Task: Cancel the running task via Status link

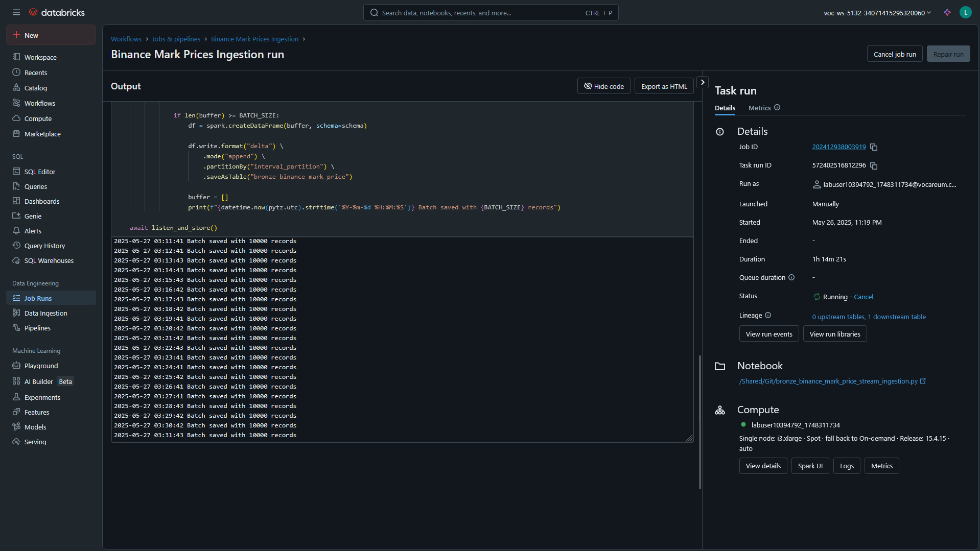Action: pyautogui.click(x=864, y=297)
